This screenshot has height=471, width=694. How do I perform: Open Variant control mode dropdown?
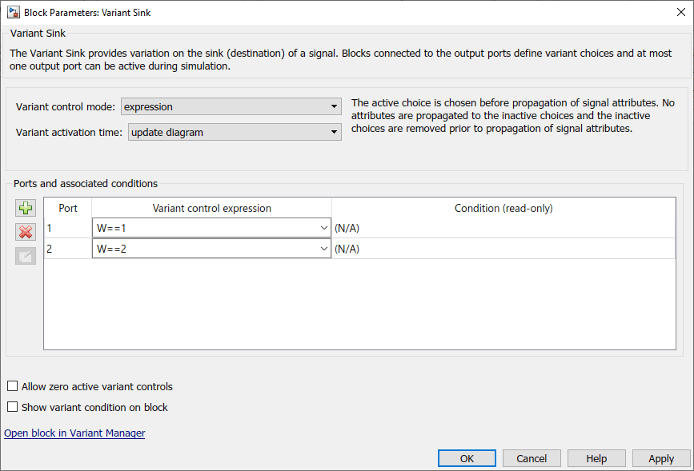[x=334, y=107]
